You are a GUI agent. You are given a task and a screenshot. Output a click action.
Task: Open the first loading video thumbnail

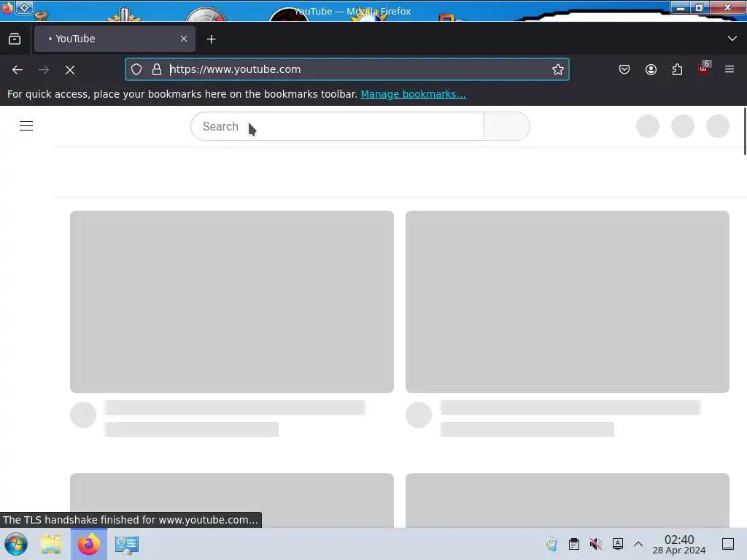pyautogui.click(x=232, y=302)
